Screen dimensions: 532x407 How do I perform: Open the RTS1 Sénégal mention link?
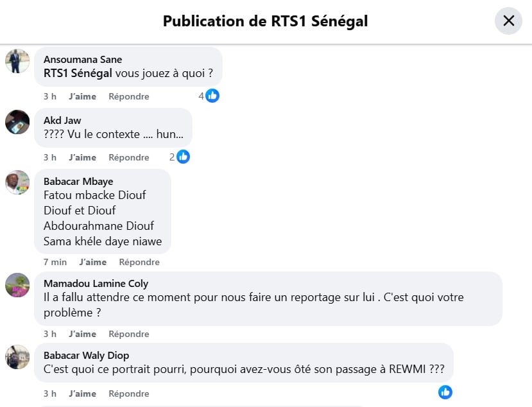(x=78, y=73)
